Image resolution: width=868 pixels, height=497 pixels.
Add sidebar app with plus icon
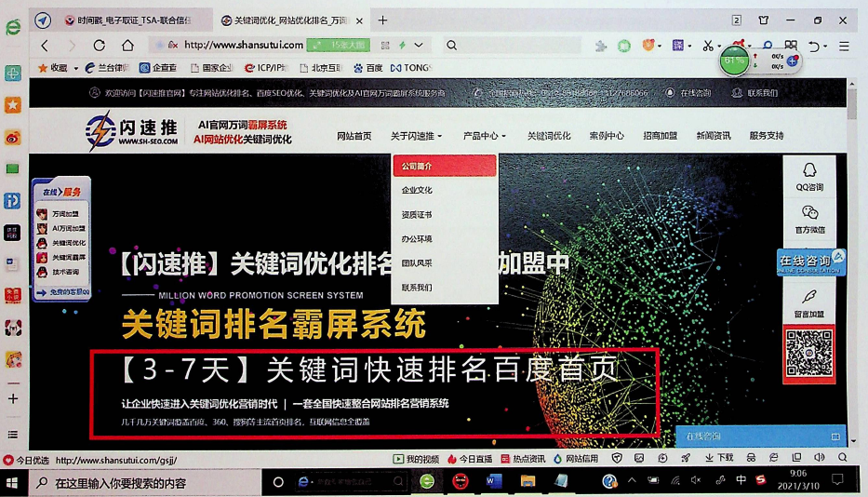(x=13, y=398)
